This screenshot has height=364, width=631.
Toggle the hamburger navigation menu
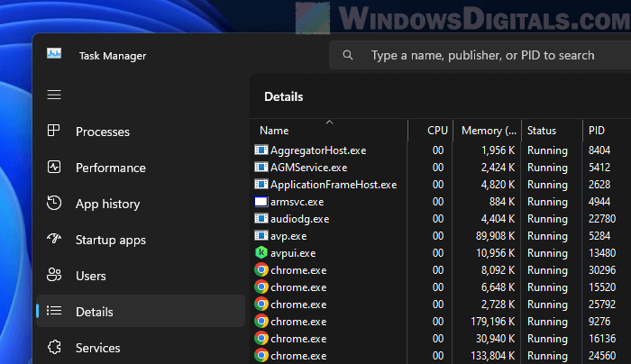tap(54, 95)
